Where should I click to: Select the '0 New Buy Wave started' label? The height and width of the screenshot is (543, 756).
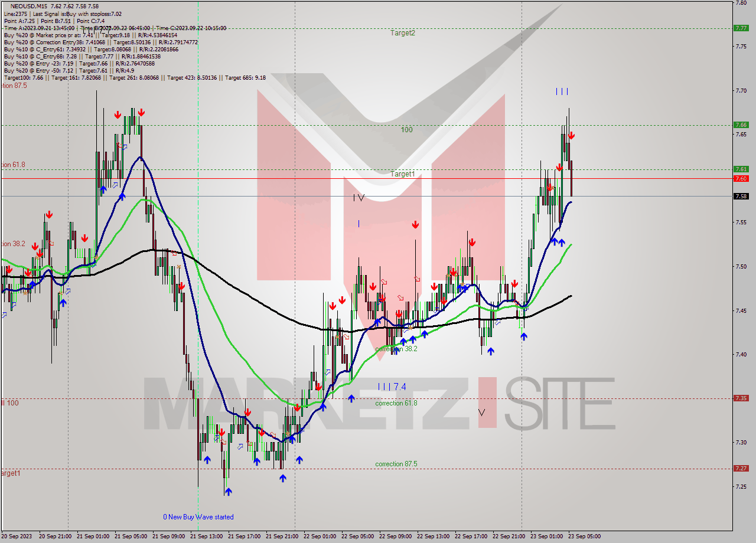198,517
